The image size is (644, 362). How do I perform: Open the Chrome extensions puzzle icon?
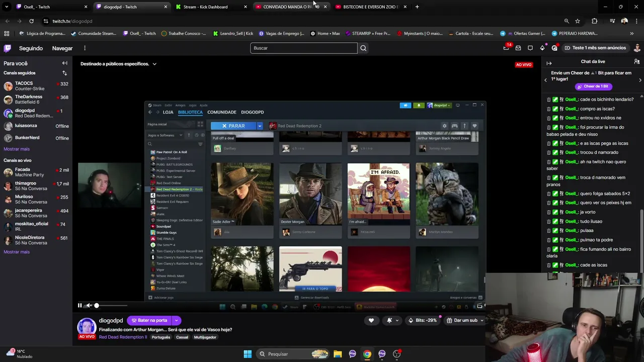[x=594, y=21]
